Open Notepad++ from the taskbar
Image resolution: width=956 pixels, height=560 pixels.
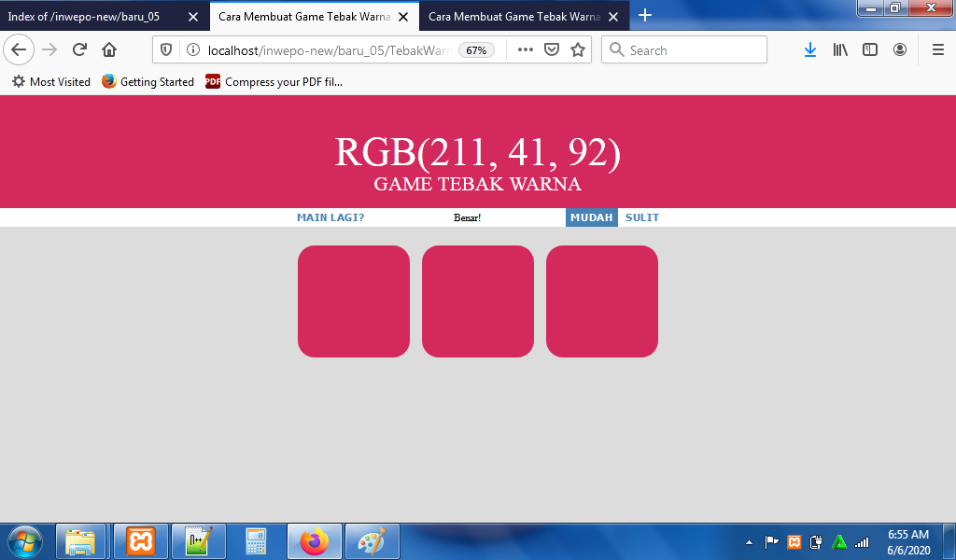(x=199, y=541)
